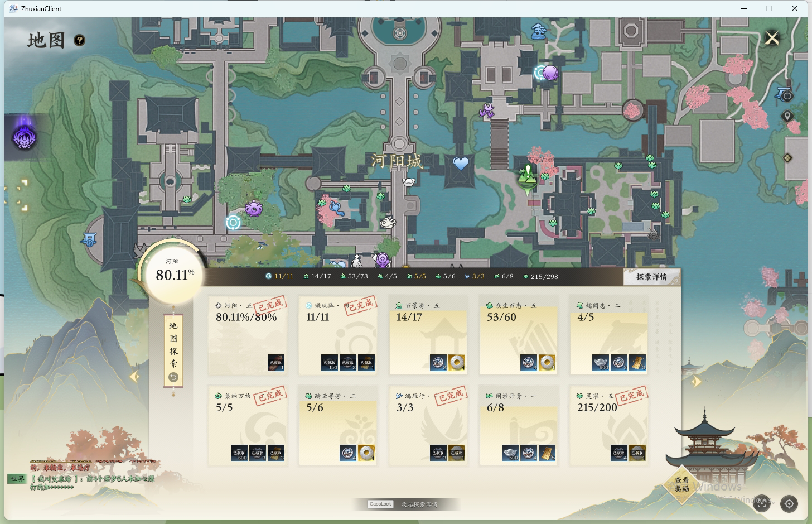Open the 鸿雁行 3/3 card
This screenshot has width=812, height=524.
pyautogui.click(x=428, y=426)
